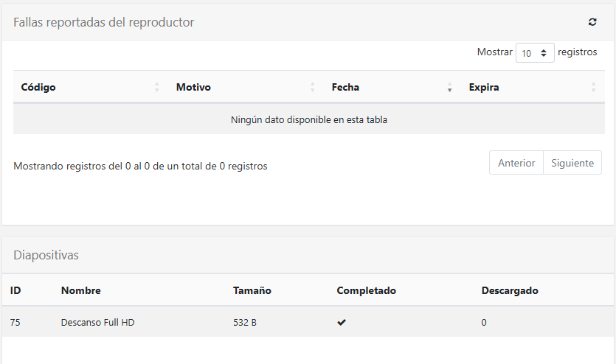Screen dimensions: 616x364
Task: Go to Siguiente page
Action: click(x=572, y=163)
